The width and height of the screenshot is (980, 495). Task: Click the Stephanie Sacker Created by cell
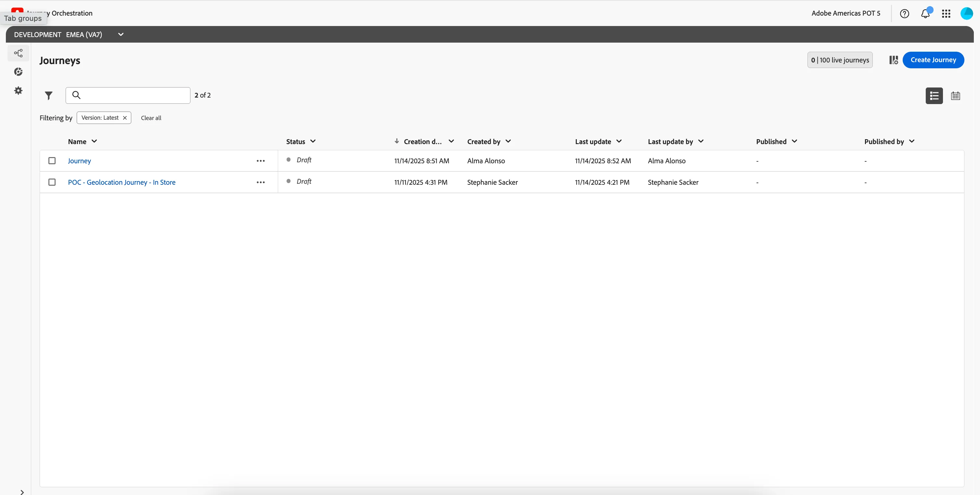pyautogui.click(x=492, y=182)
